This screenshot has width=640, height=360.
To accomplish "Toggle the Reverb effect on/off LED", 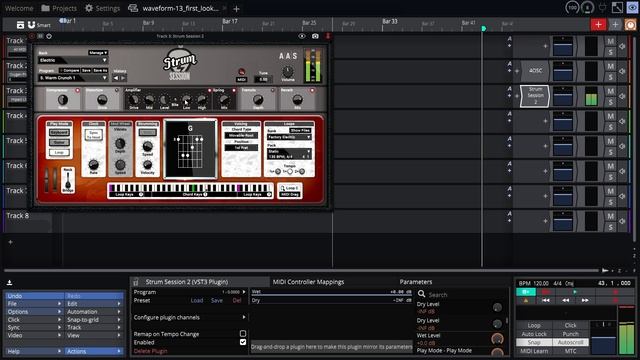I will pos(312,90).
